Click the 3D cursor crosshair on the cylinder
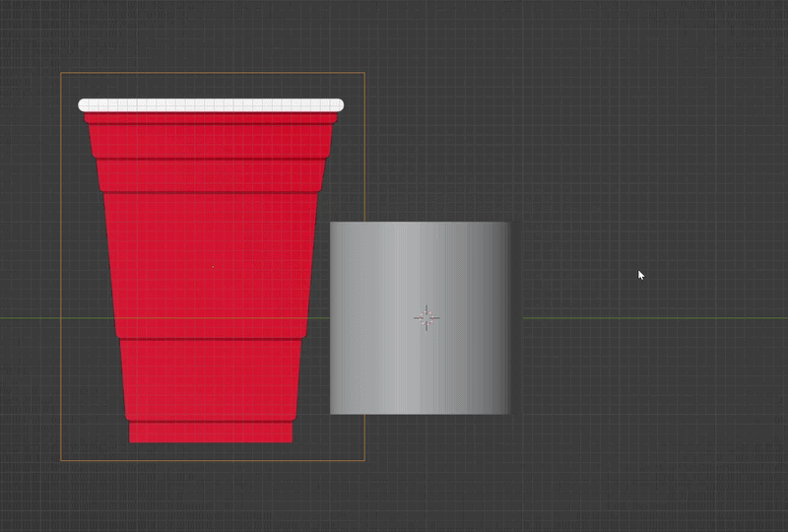The image size is (788, 532). [427, 318]
